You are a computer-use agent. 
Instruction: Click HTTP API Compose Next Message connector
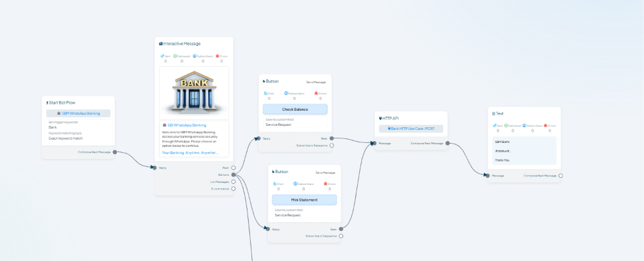point(448,143)
